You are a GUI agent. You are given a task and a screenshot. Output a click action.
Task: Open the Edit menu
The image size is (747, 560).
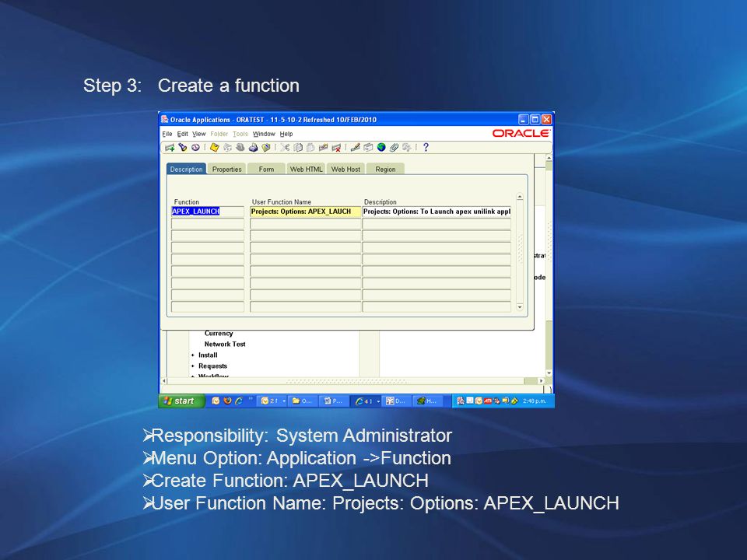click(182, 134)
